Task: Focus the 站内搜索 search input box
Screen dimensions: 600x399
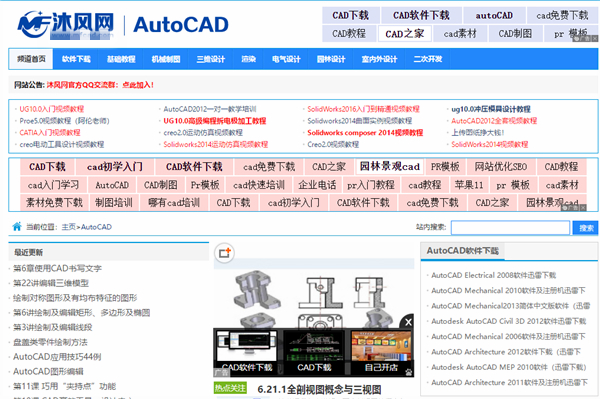Action: point(510,228)
